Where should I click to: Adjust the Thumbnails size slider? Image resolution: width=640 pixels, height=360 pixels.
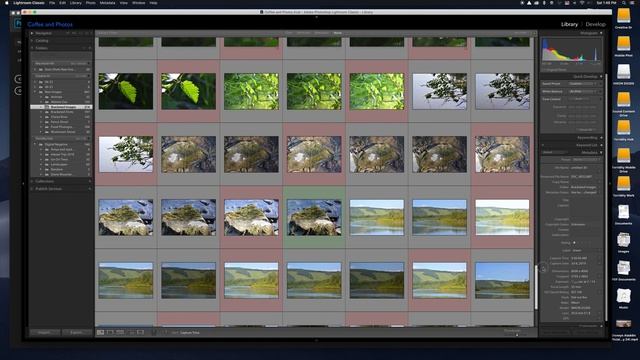click(x=517, y=334)
